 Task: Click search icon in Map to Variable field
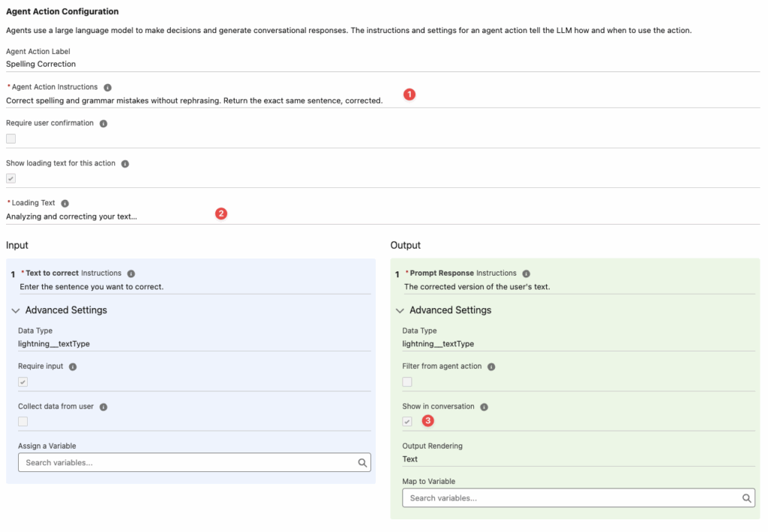pos(746,498)
